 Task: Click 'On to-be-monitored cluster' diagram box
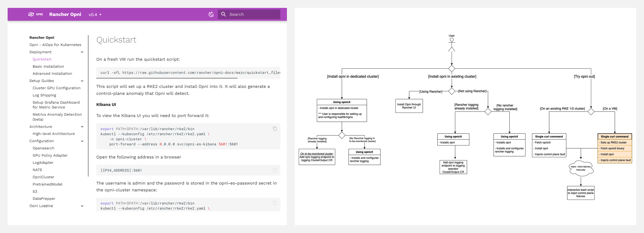317,157
